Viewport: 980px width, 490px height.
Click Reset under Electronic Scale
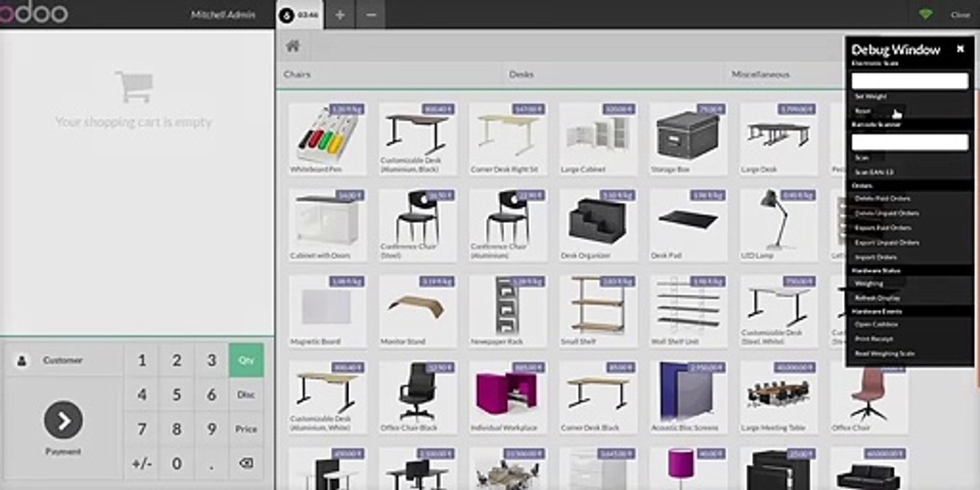(x=863, y=110)
